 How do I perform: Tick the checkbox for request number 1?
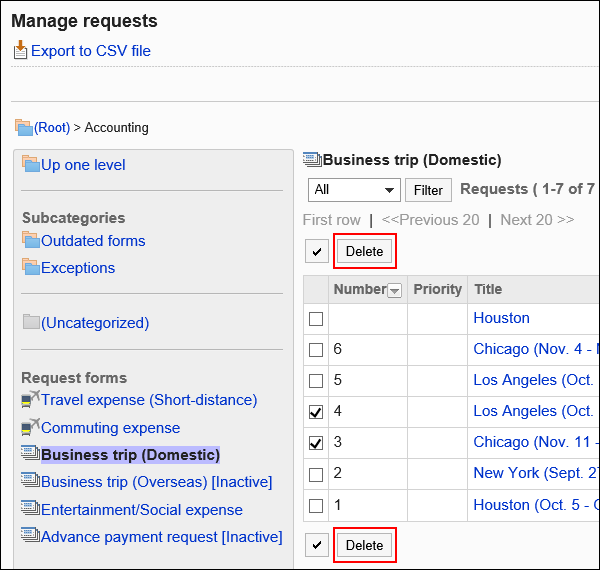pos(316,506)
